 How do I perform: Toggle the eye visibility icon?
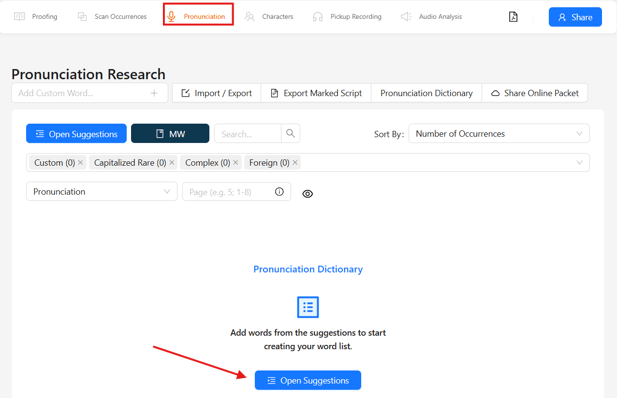click(307, 194)
